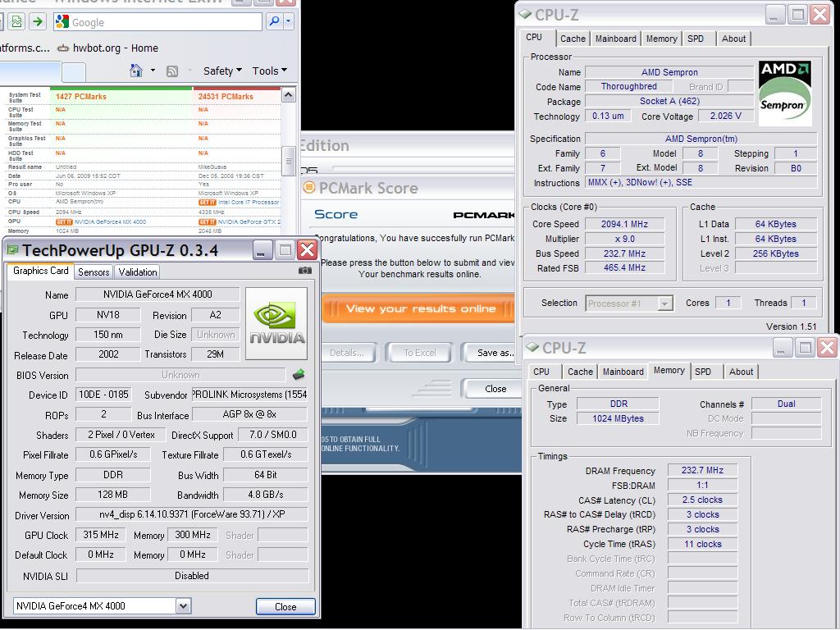Minimize the GPU-Z window
Screen dimensions: 840x630
coord(262,250)
